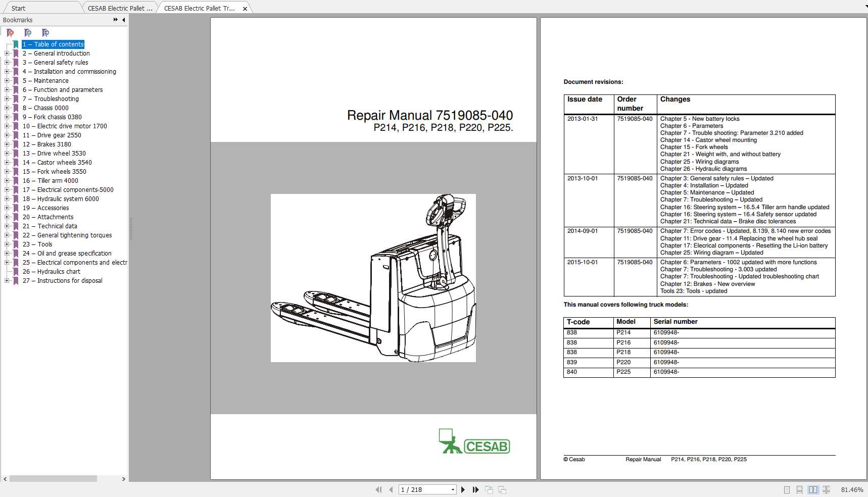Click the bookmark icon beside Hydraulics chart
This screenshot has height=497, width=868.
[x=16, y=272]
